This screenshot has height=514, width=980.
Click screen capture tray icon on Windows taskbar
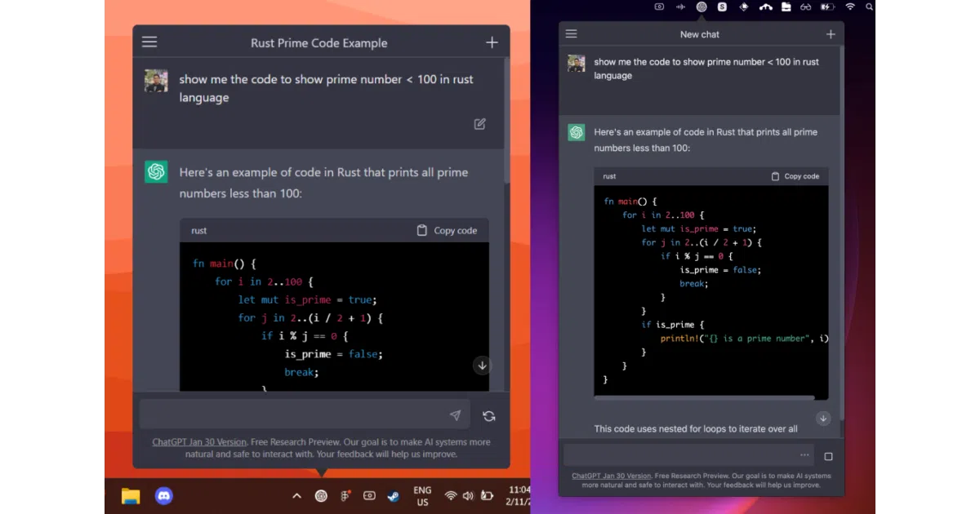coord(369,495)
